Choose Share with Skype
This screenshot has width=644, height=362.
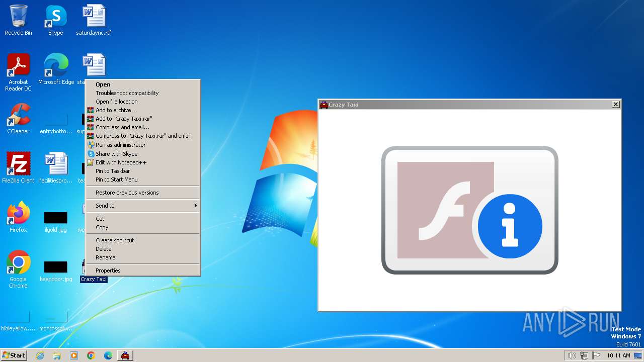tap(143, 154)
